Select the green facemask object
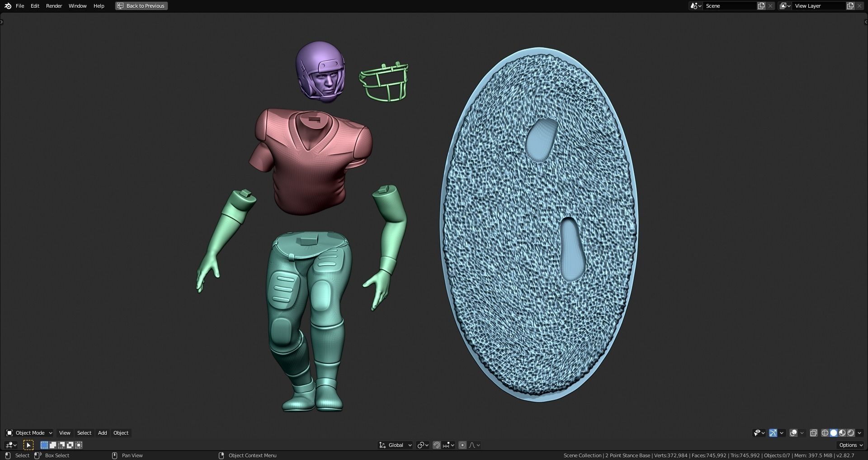The width and height of the screenshot is (868, 460). pos(384,82)
